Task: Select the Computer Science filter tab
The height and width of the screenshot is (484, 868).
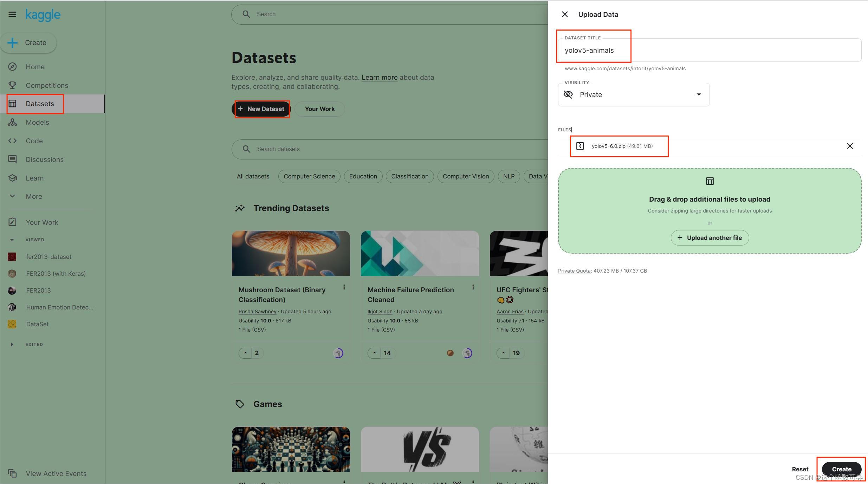Action: pyautogui.click(x=309, y=176)
